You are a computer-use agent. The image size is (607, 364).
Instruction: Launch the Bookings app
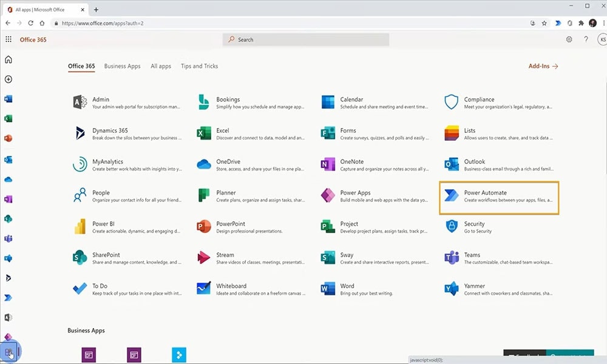(251, 103)
